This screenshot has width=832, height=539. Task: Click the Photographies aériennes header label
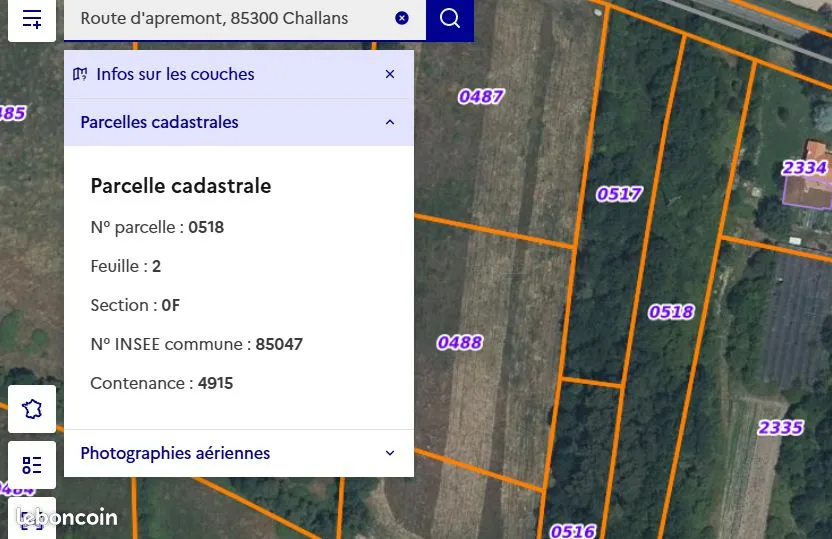click(175, 453)
